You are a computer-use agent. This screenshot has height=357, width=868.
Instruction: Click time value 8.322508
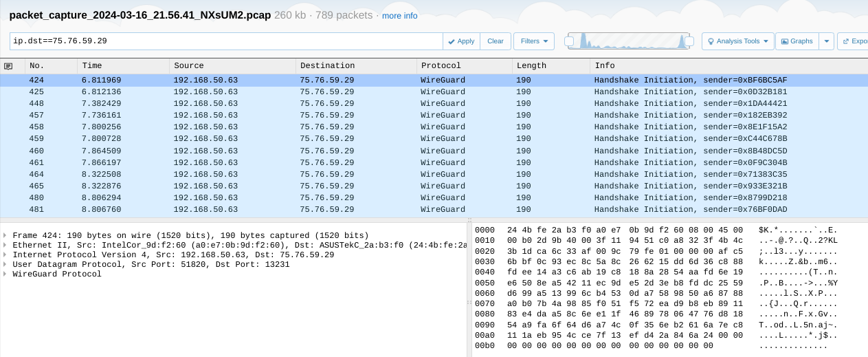101,174
